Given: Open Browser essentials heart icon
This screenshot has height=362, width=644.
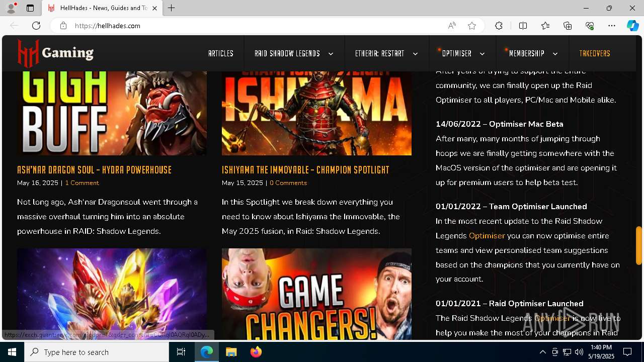Looking at the screenshot, I should point(590,26).
